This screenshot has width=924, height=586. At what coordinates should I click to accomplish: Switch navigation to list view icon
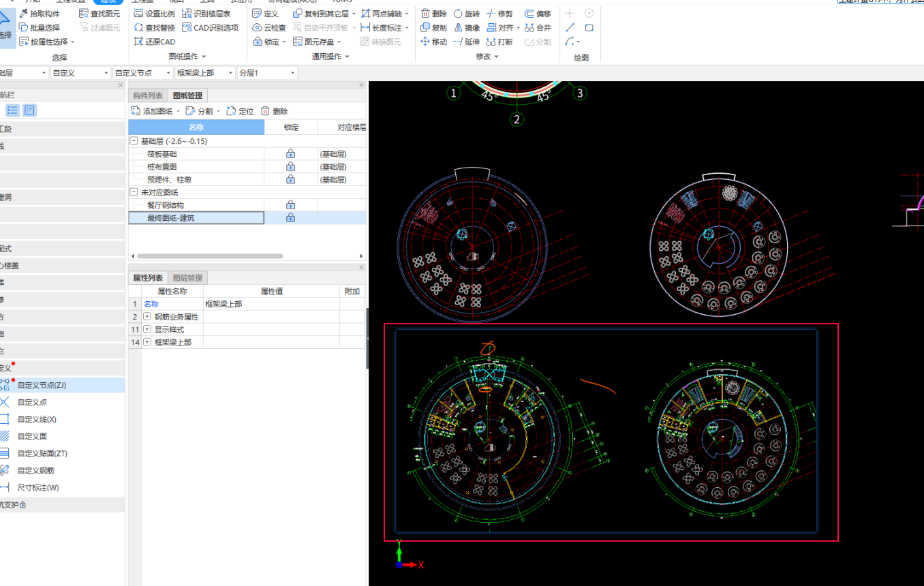click(x=12, y=110)
